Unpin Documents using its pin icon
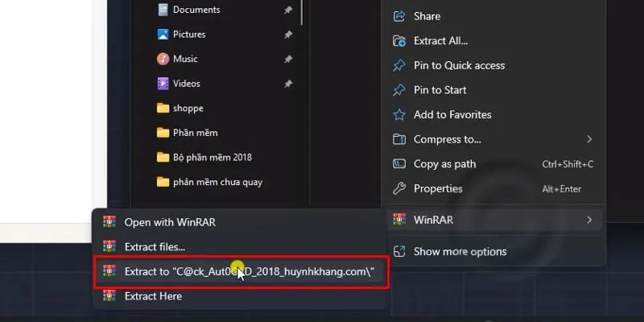 (288, 10)
